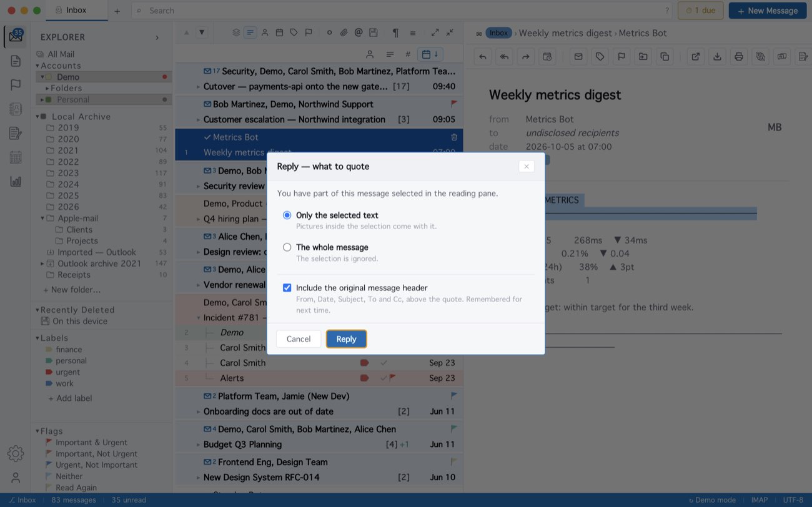The height and width of the screenshot is (507, 812).
Task: Open the Mail view with 35 badge
Action: [x=15, y=36]
